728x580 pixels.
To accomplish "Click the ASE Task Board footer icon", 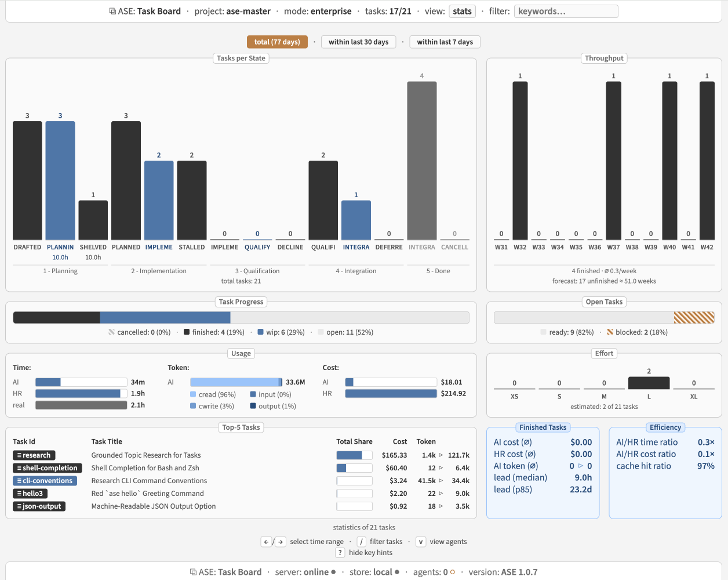I will coord(193,572).
